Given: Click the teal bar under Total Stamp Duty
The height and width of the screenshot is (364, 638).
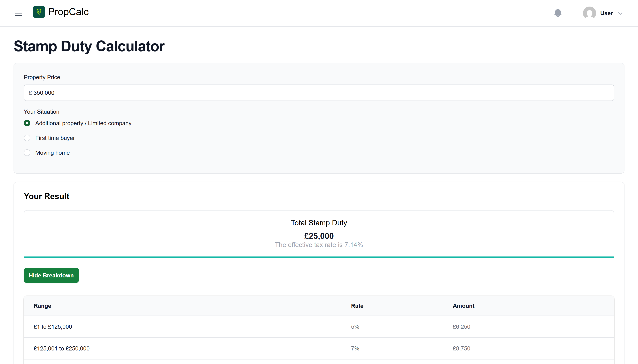Looking at the screenshot, I should click(x=319, y=257).
